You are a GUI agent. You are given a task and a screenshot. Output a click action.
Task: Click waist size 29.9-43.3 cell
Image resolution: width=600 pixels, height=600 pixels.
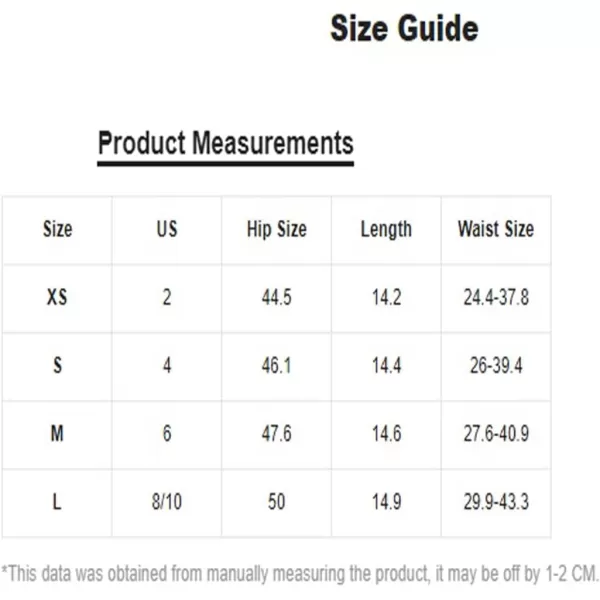coord(496,502)
